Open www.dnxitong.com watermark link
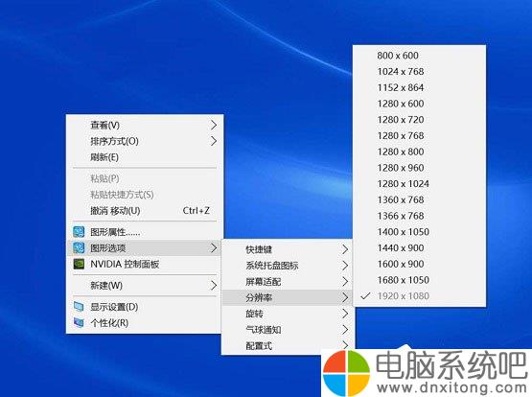 coord(451,387)
